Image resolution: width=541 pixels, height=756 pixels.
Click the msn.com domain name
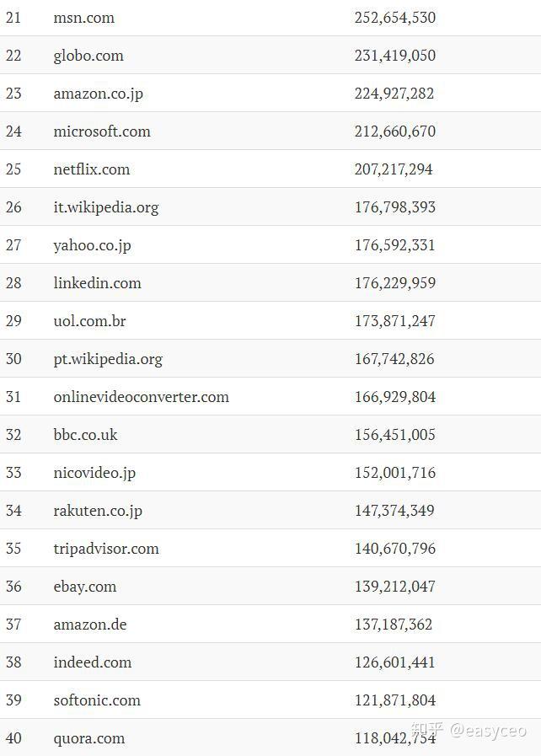tap(83, 18)
